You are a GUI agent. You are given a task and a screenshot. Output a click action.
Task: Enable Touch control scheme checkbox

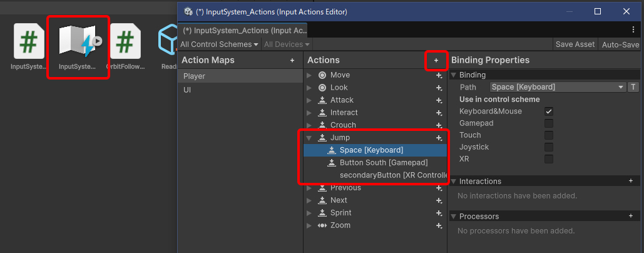pyautogui.click(x=549, y=135)
